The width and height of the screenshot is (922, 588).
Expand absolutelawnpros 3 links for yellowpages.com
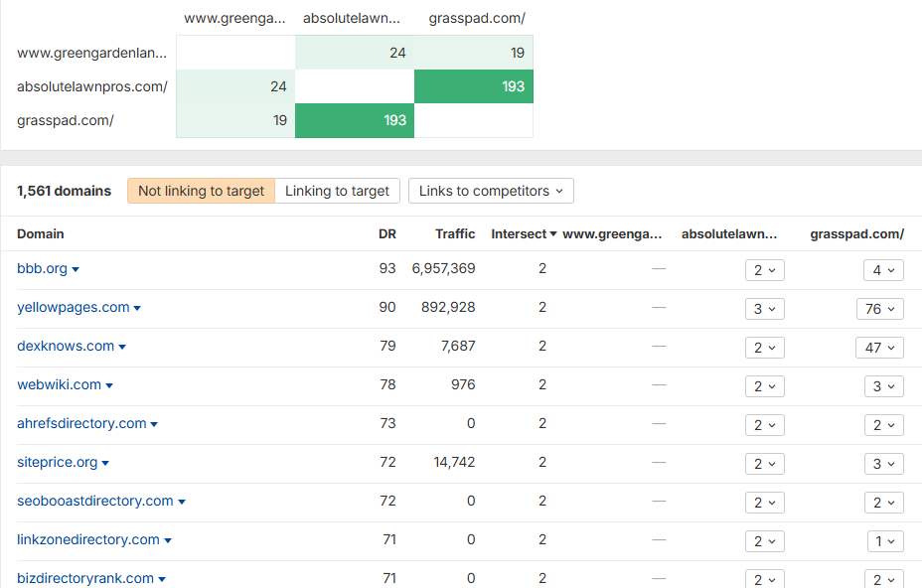(764, 309)
